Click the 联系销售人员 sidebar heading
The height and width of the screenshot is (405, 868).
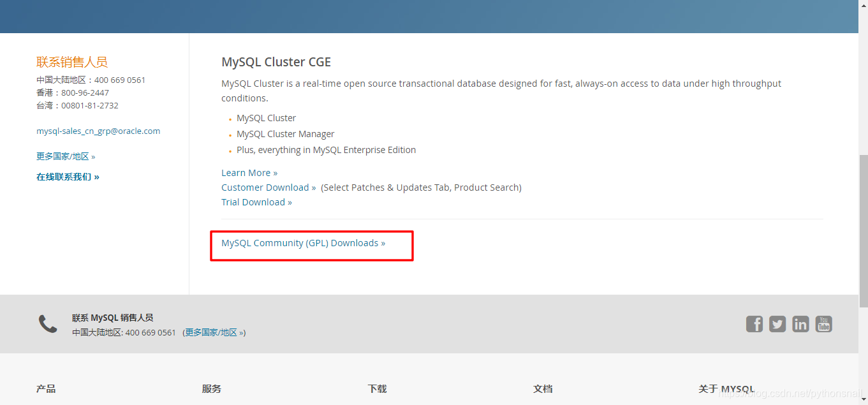tap(72, 62)
